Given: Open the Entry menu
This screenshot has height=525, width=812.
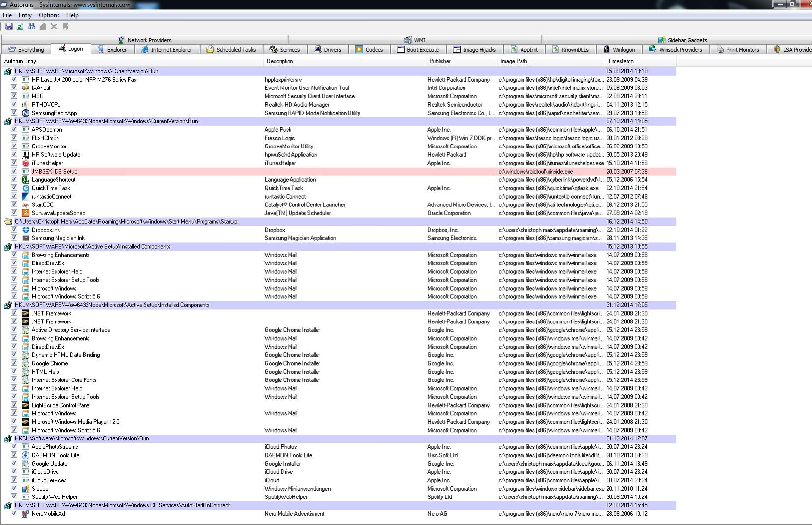Looking at the screenshot, I should pyautogui.click(x=25, y=15).
